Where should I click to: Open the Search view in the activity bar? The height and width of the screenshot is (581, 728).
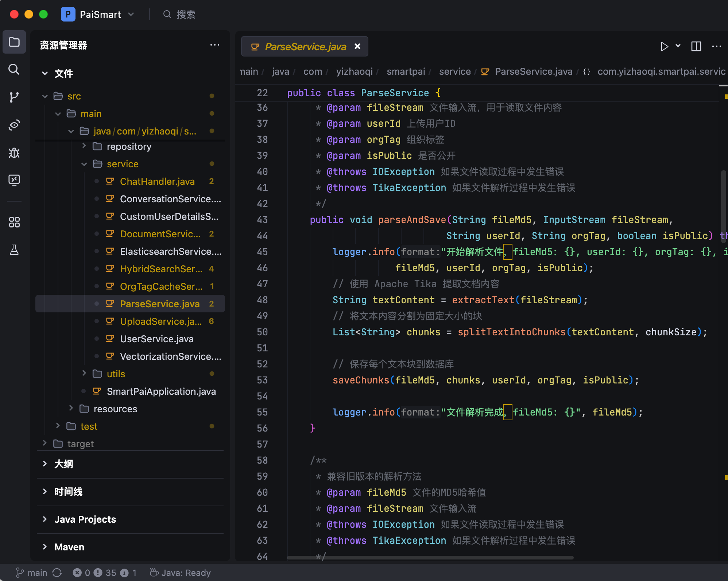click(14, 70)
